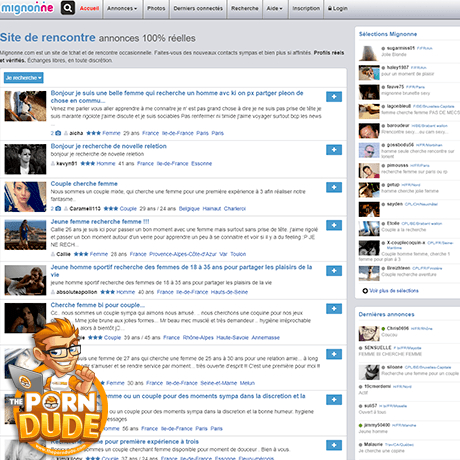Open the Aide dropdown menu
This screenshot has height=460, width=460.
click(x=274, y=8)
